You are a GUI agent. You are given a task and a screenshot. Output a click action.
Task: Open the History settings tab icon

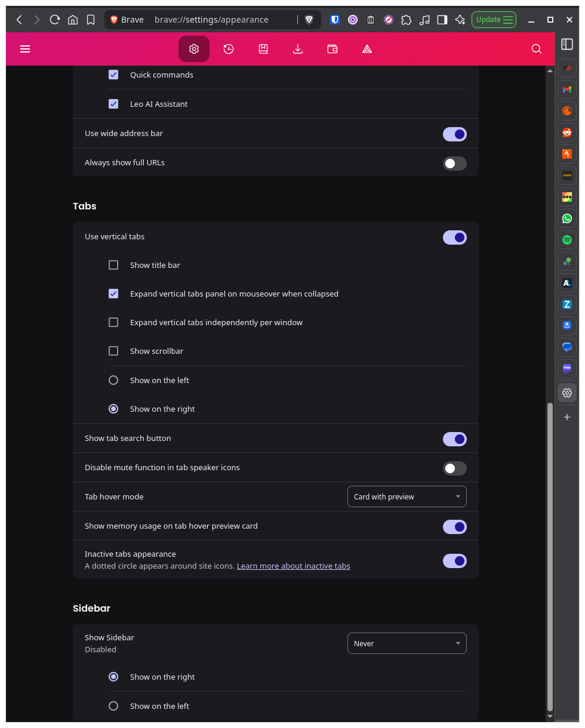pyautogui.click(x=229, y=49)
